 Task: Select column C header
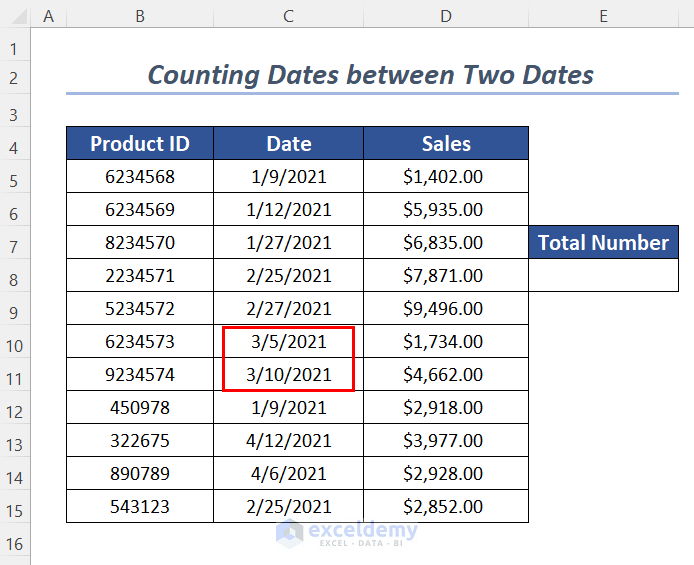click(288, 16)
